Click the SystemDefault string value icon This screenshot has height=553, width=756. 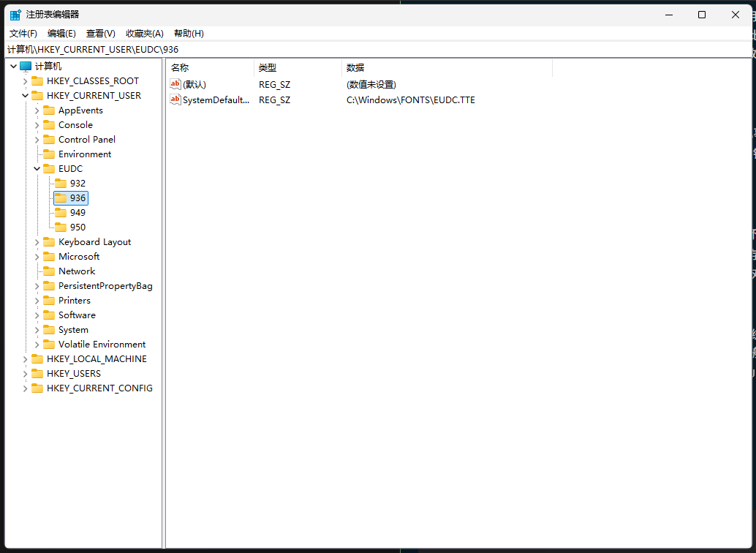[x=175, y=100]
